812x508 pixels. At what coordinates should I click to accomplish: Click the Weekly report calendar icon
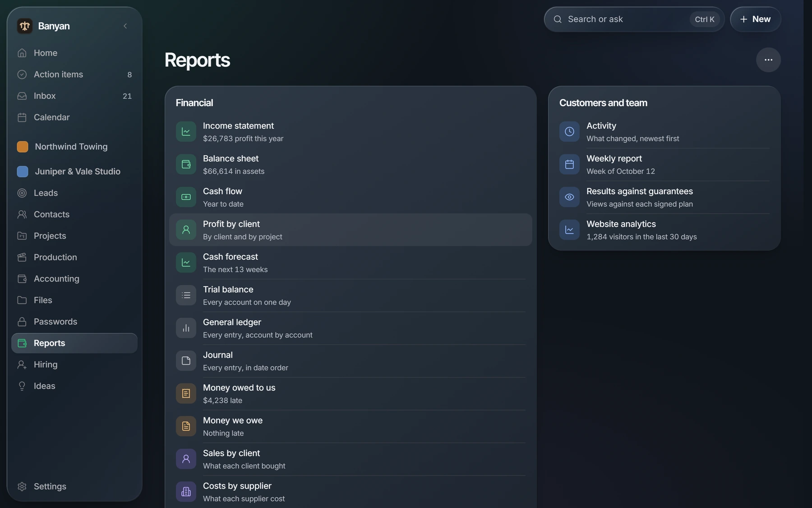[x=569, y=164]
